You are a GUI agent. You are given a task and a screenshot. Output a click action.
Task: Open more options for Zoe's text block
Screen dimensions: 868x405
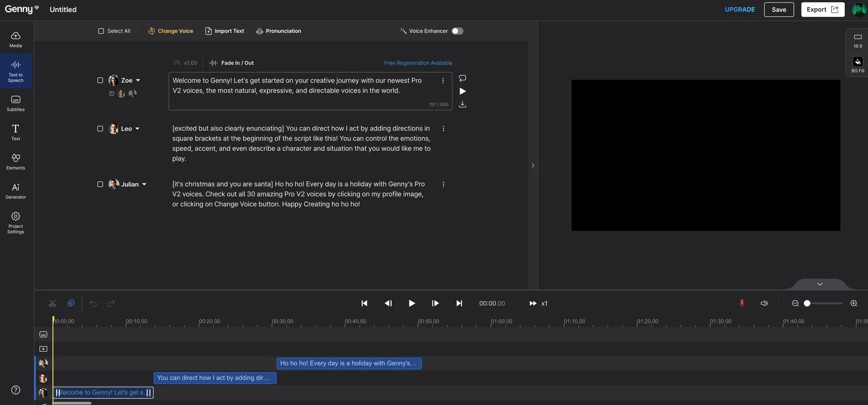(443, 80)
